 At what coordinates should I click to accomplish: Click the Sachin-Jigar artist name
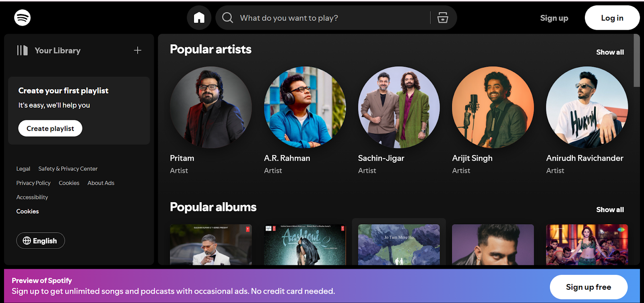(x=381, y=158)
